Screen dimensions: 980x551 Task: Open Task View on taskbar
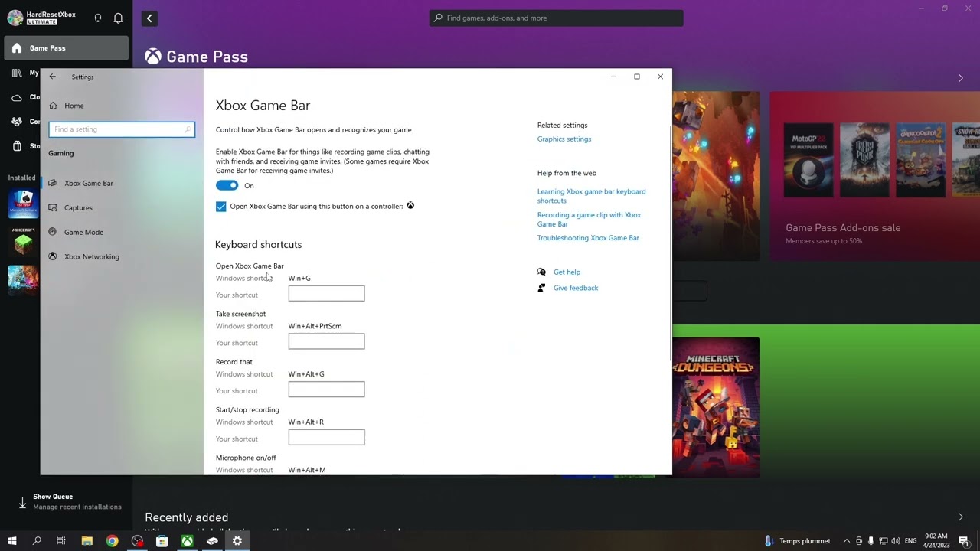(61, 541)
